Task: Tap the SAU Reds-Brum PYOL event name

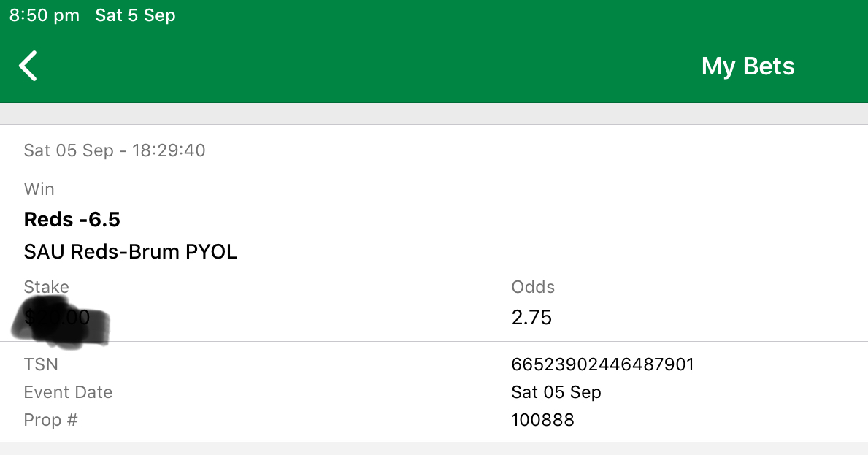Action: coord(130,252)
